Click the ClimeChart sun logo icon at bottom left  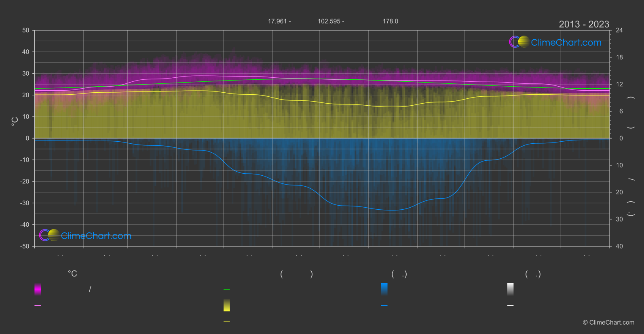pyautogui.click(x=49, y=235)
